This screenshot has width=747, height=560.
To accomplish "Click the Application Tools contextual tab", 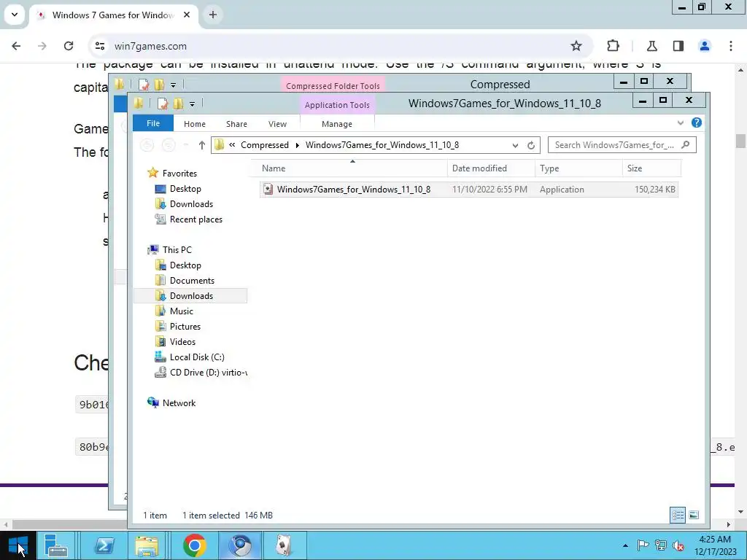I will [337, 105].
